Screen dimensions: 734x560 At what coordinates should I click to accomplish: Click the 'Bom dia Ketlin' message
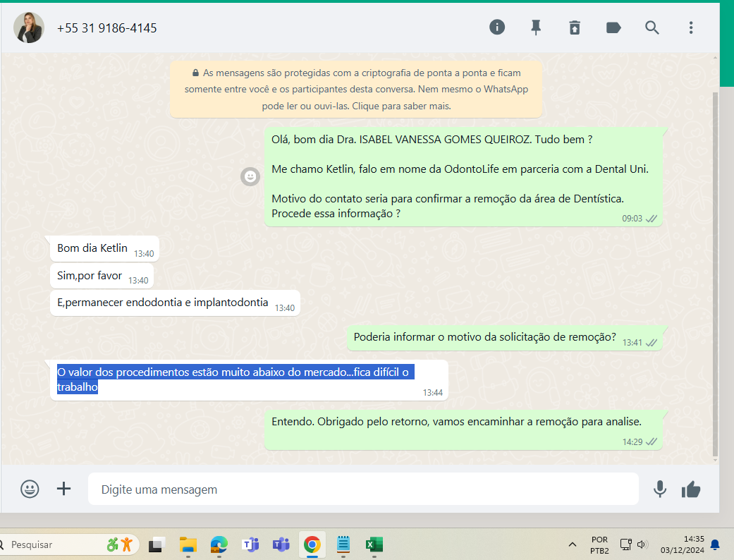[104, 249]
